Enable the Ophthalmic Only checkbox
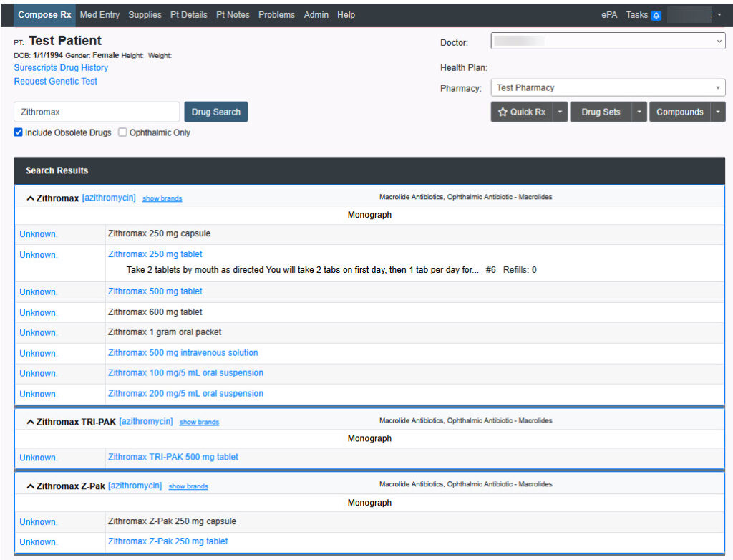Image resolution: width=733 pixels, height=560 pixels. click(122, 132)
